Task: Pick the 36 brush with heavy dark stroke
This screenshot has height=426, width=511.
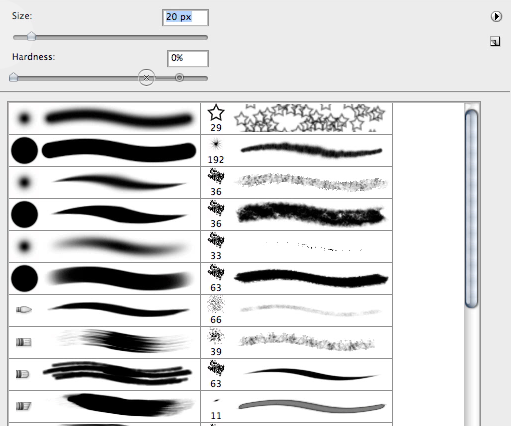Action: pyautogui.click(x=297, y=215)
